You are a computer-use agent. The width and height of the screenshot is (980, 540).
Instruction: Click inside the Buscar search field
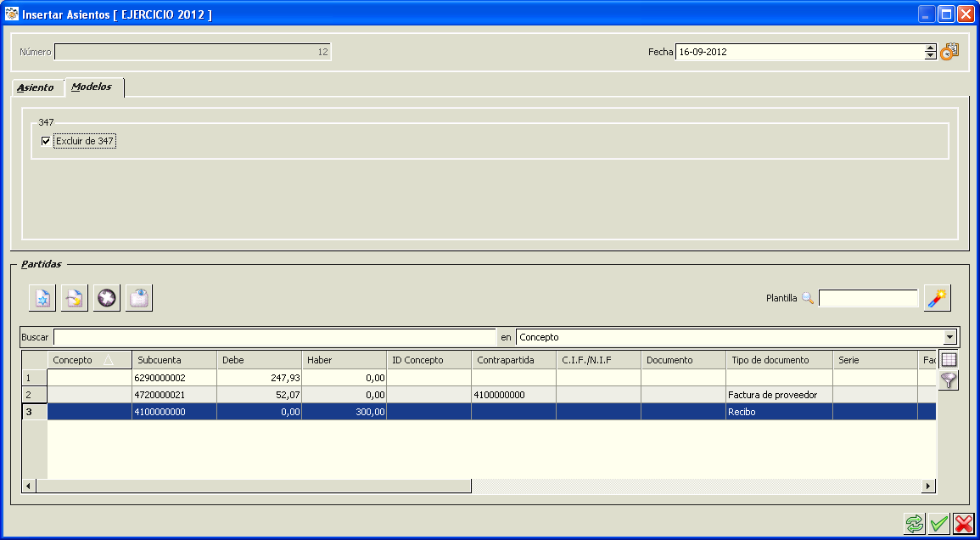pos(274,337)
